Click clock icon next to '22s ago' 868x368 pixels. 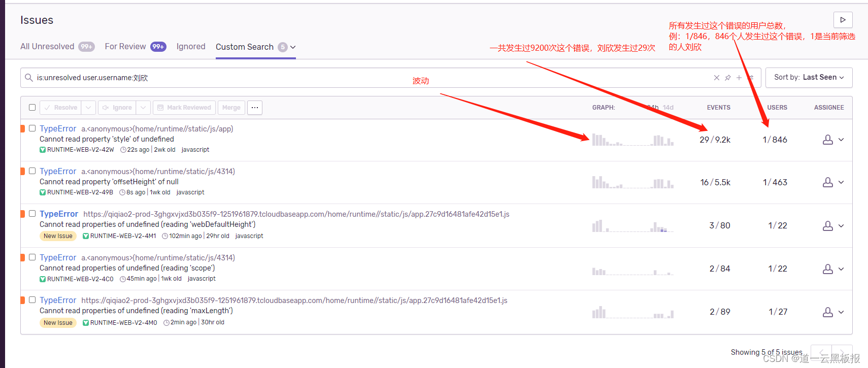coord(123,150)
